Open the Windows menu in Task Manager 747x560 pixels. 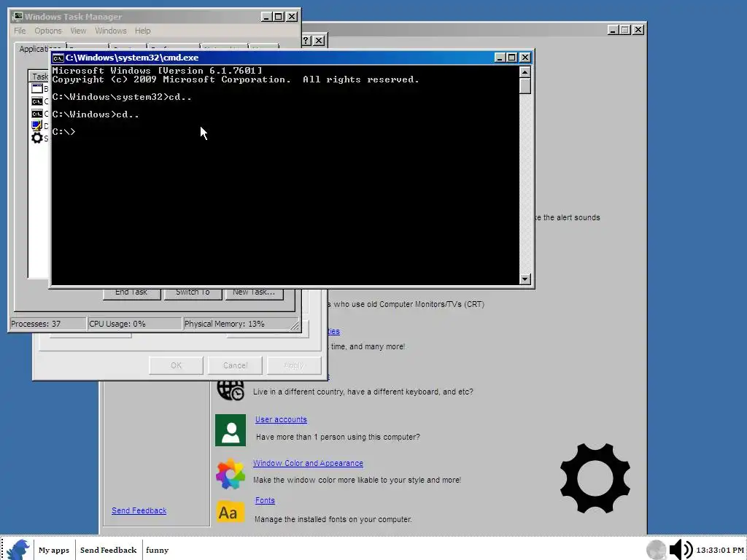click(111, 31)
